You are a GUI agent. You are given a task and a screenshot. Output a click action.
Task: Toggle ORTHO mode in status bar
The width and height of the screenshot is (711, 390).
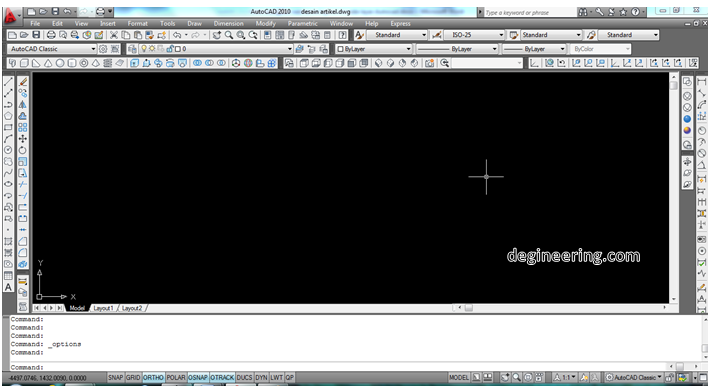(153, 377)
